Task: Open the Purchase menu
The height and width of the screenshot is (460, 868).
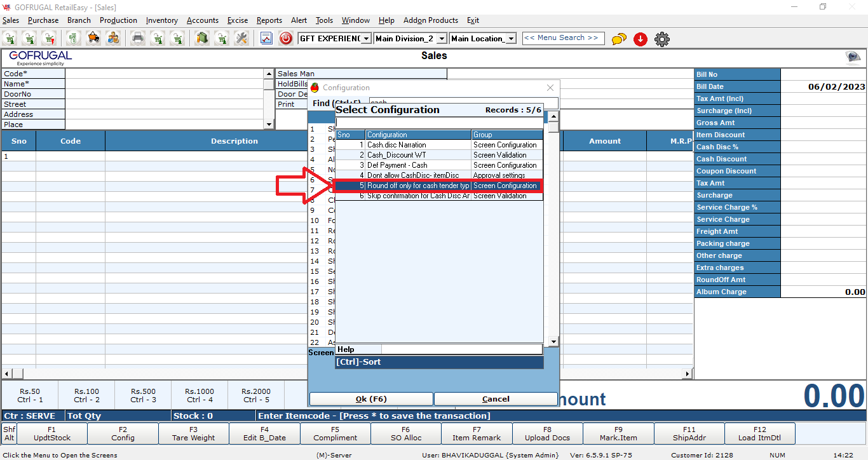Action: click(x=43, y=20)
